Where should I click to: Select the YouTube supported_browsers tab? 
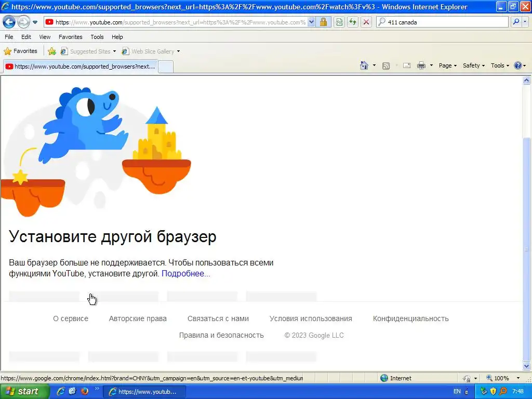pos(81,66)
